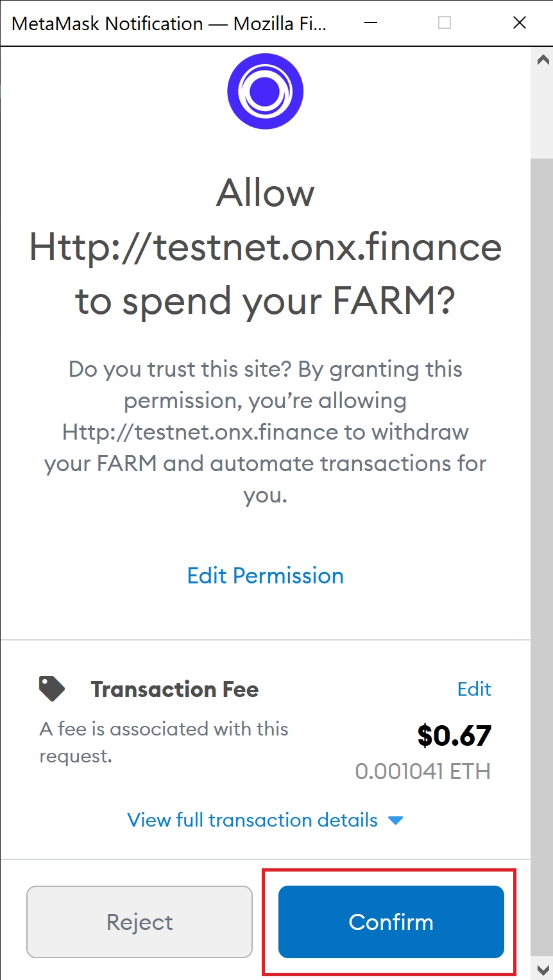Click the Transaction Fee label

[174, 689]
